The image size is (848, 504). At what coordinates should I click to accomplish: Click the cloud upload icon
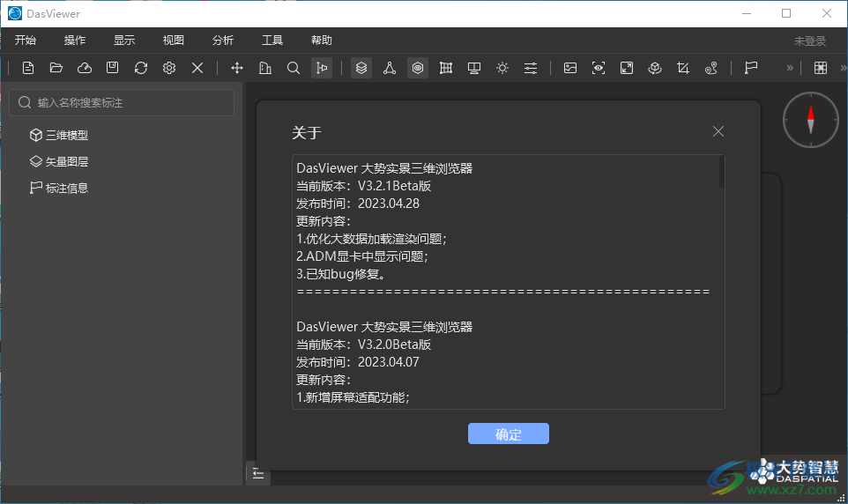pos(85,68)
